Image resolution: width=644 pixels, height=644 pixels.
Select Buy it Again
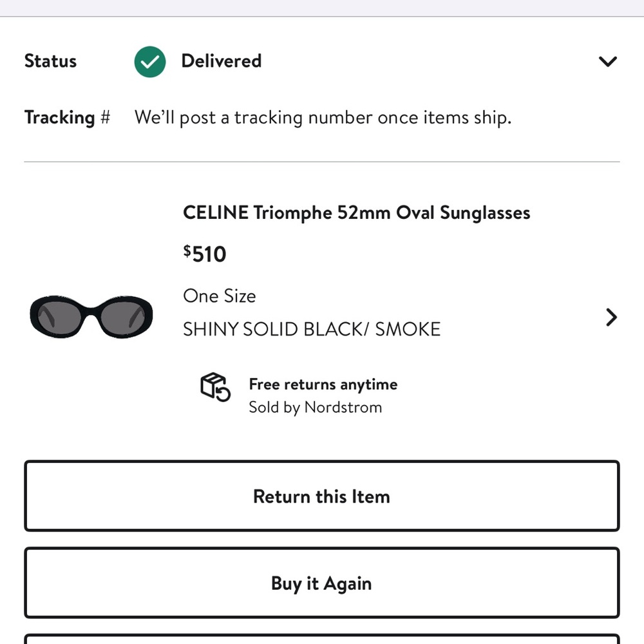pyautogui.click(x=321, y=583)
